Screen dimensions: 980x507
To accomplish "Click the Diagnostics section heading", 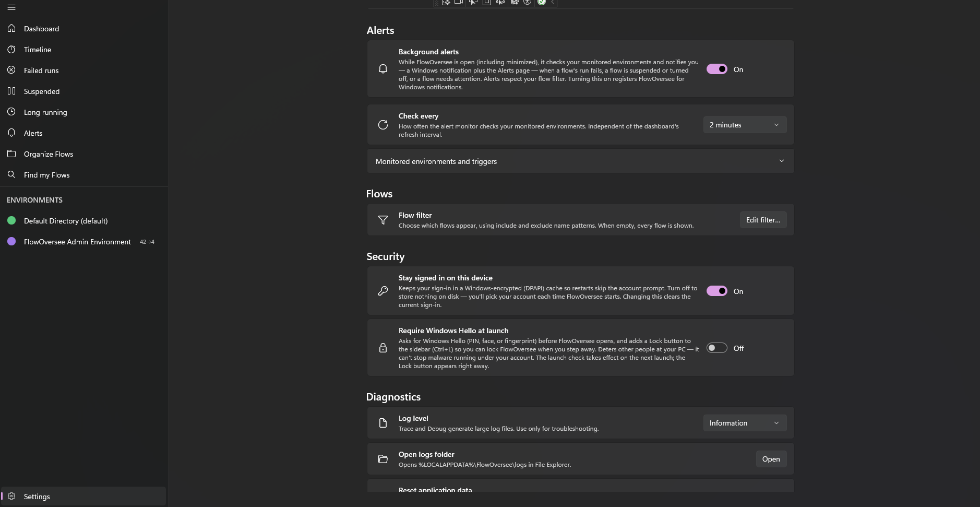I will coord(393,397).
